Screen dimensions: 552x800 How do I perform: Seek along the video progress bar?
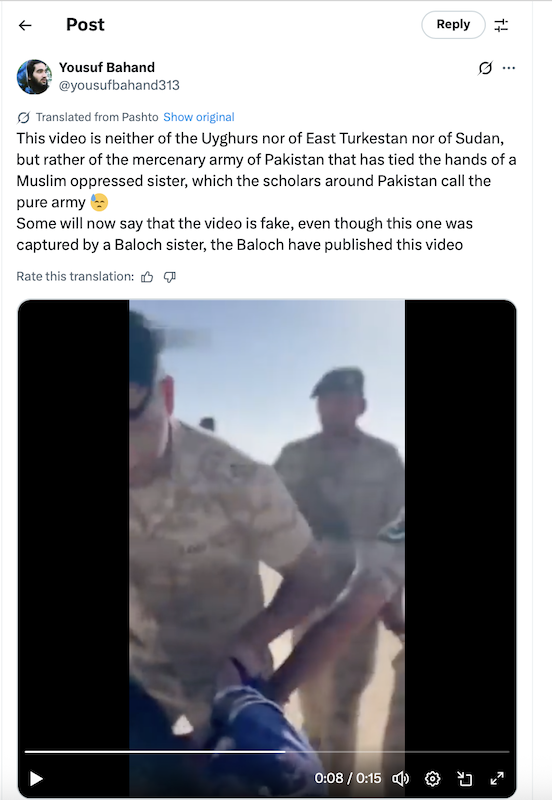pyautogui.click(x=267, y=752)
